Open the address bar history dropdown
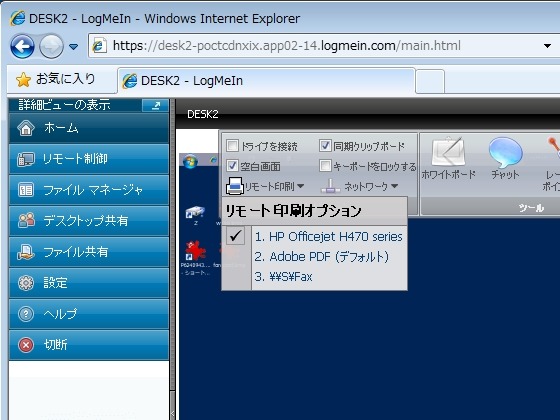The width and height of the screenshot is (560, 420). (x=547, y=46)
